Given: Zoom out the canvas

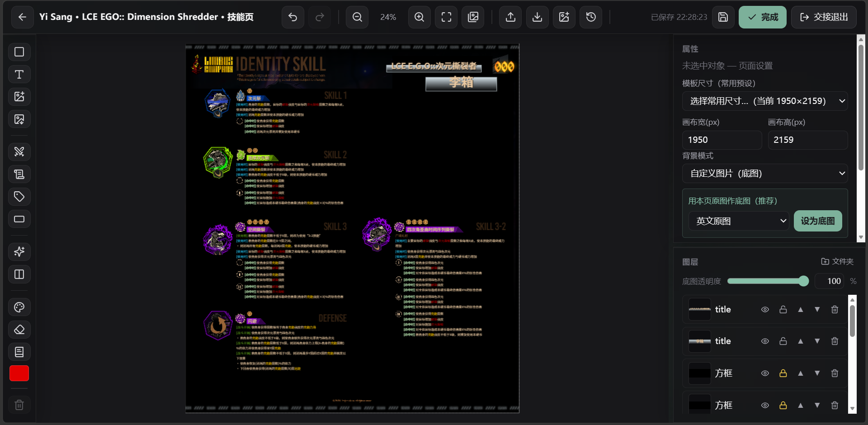Looking at the screenshot, I should point(357,17).
